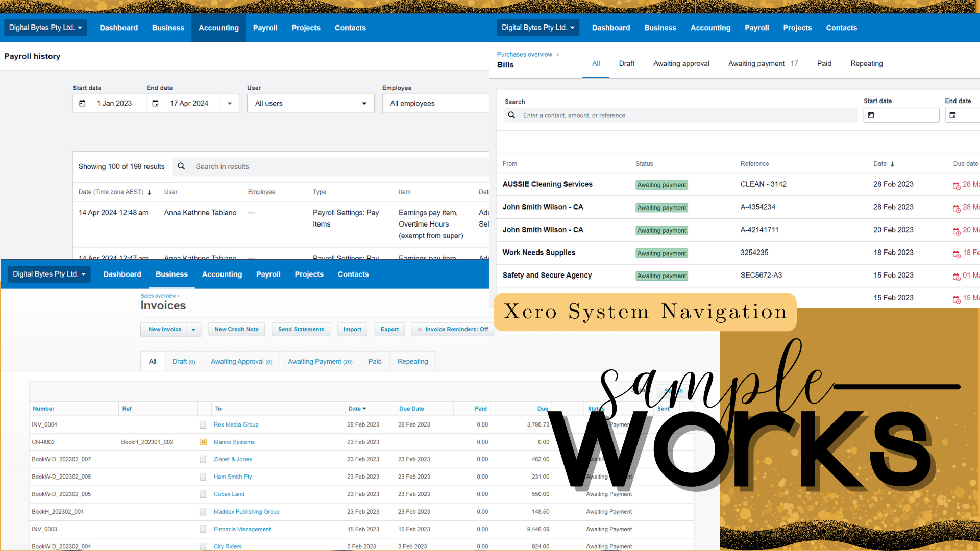Click the search magnifier in Payroll history results
The image size is (980, 551).
tap(181, 166)
